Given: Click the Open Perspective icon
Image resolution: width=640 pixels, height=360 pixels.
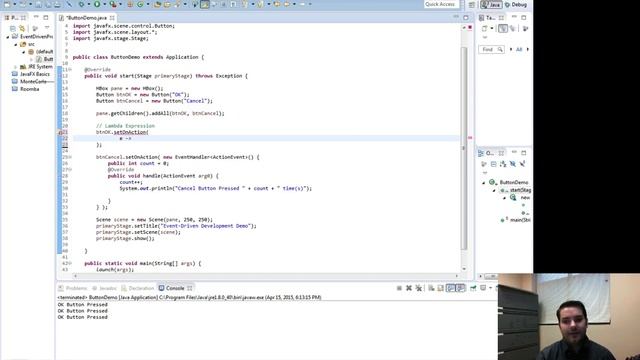Looking at the screenshot, I should click(x=471, y=4).
